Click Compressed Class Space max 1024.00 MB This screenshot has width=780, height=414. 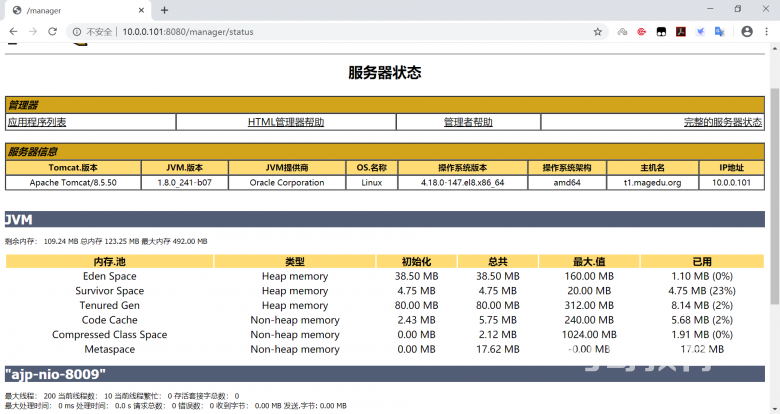589,334
